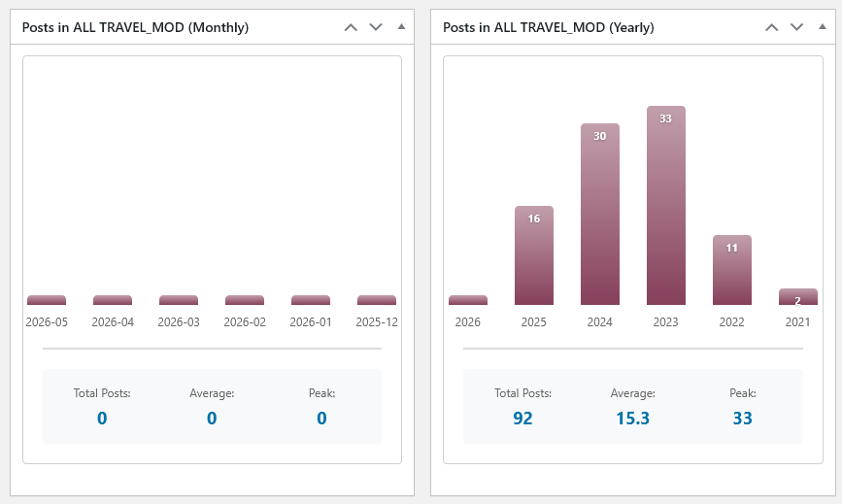Image resolution: width=842 pixels, height=504 pixels.
Task: Click Monthly Peak value 0
Action: click(321, 419)
